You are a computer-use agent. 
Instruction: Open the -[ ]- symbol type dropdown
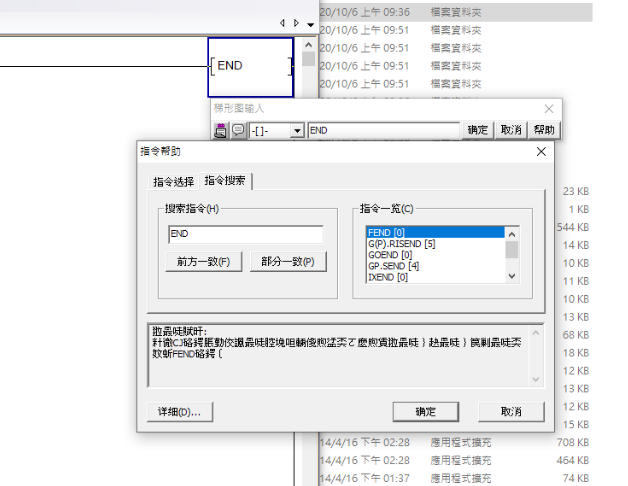pyautogui.click(x=296, y=130)
